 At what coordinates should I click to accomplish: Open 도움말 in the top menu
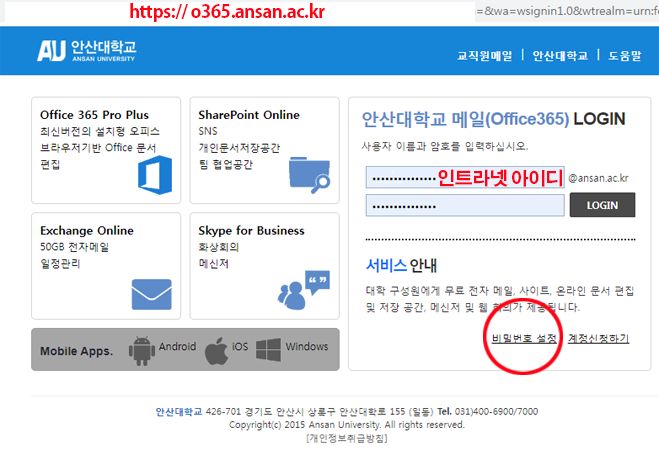pos(625,55)
